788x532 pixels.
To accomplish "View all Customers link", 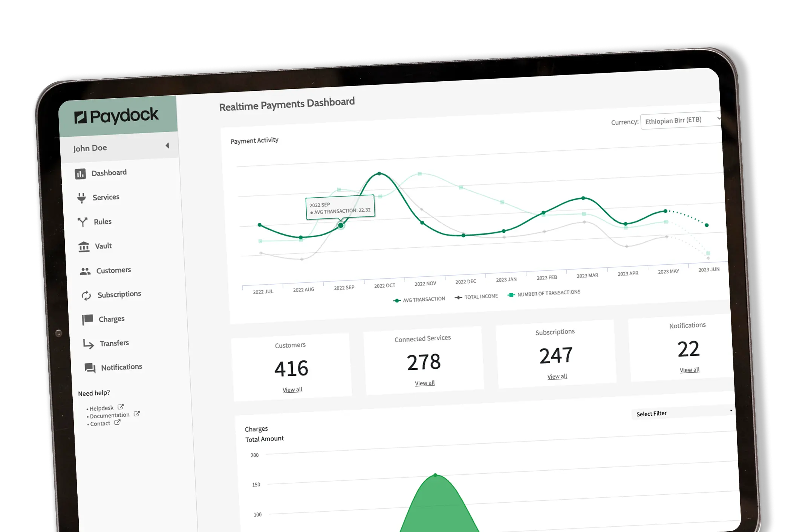I will click(292, 390).
